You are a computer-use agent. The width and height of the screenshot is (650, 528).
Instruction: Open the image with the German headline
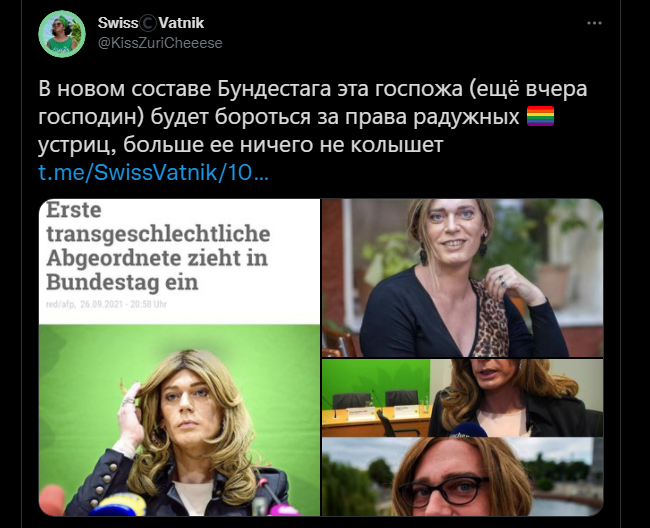pos(179,357)
